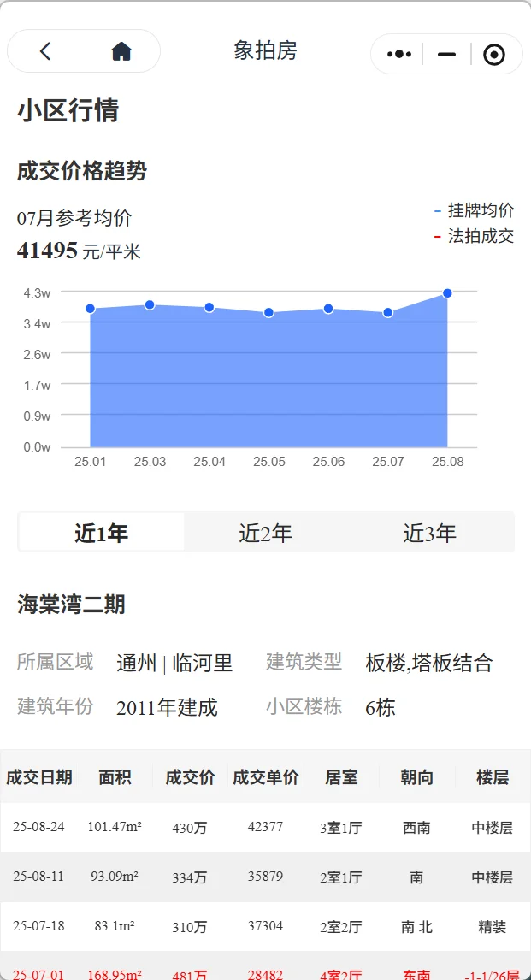Toggle the 挂牌均价 legend entry

click(475, 210)
